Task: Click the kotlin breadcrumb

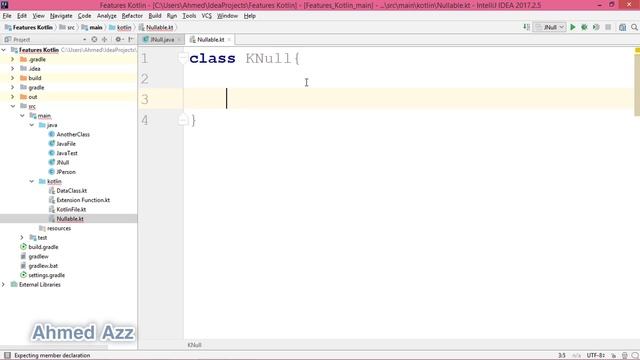Action: tap(120, 27)
